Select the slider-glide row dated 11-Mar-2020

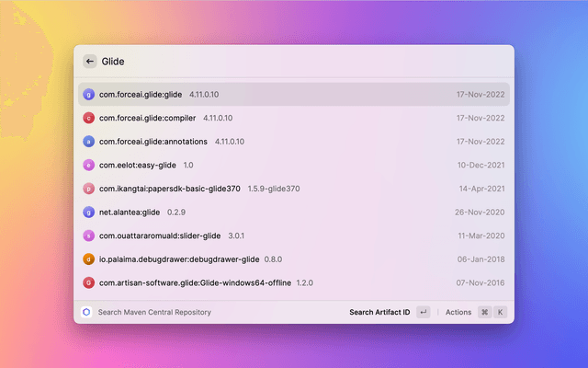294,236
